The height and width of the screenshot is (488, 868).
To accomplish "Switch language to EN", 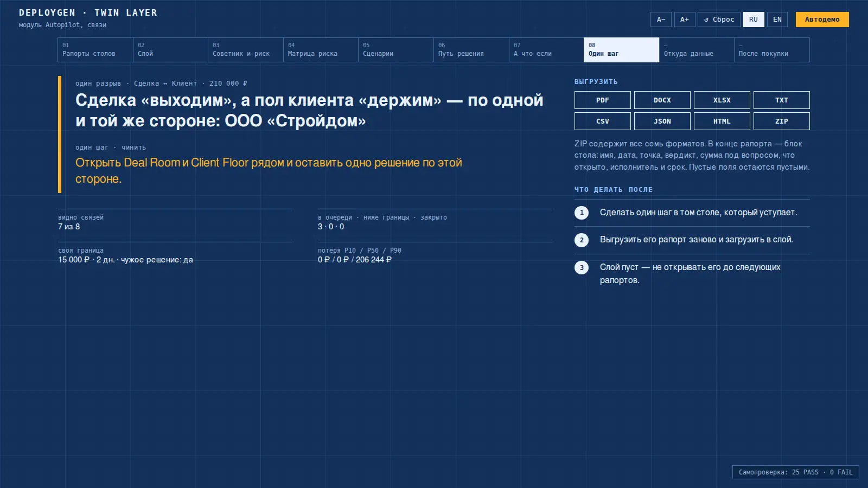I will click(x=777, y=20).
